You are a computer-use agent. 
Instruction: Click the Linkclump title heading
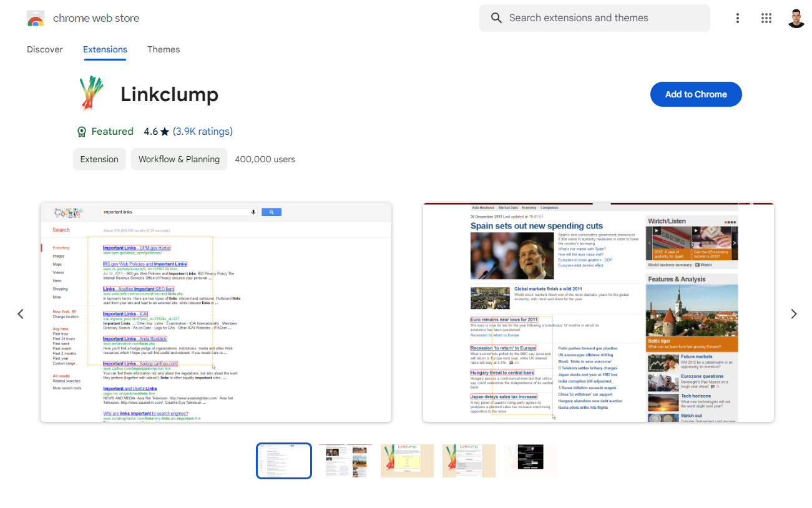(169, 94)
